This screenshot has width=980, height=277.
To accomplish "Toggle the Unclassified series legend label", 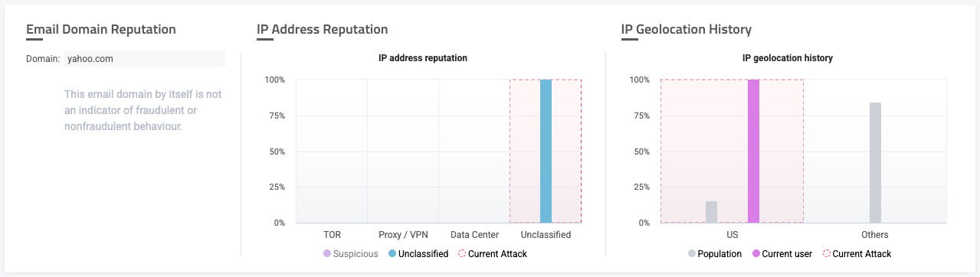I will [x=423, y=253].
